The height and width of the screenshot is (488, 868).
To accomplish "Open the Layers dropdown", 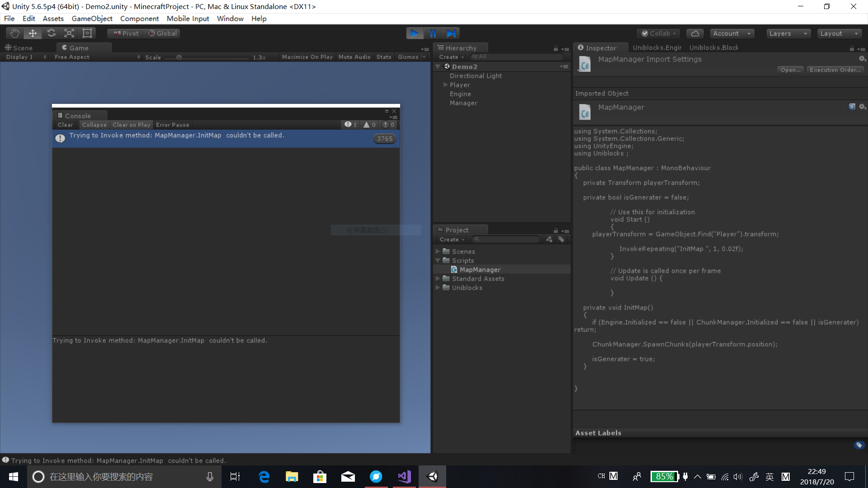I will tap(788, 33).
